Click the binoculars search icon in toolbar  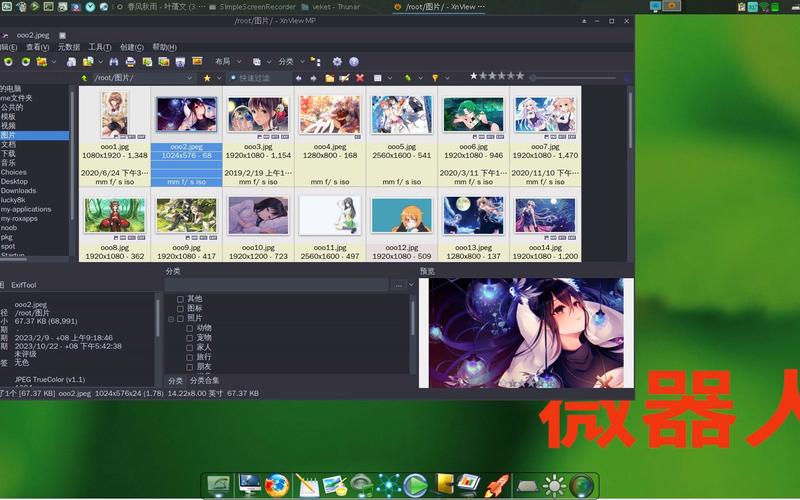pos(113,62)
